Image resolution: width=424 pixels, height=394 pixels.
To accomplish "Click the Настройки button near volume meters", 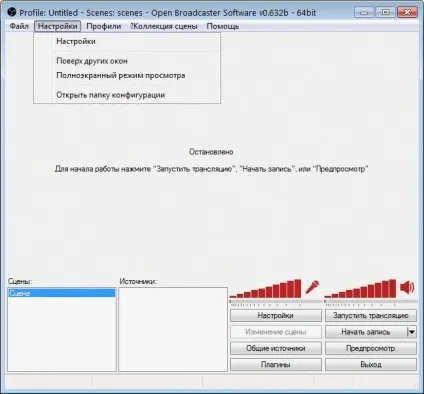I will 276,315.
